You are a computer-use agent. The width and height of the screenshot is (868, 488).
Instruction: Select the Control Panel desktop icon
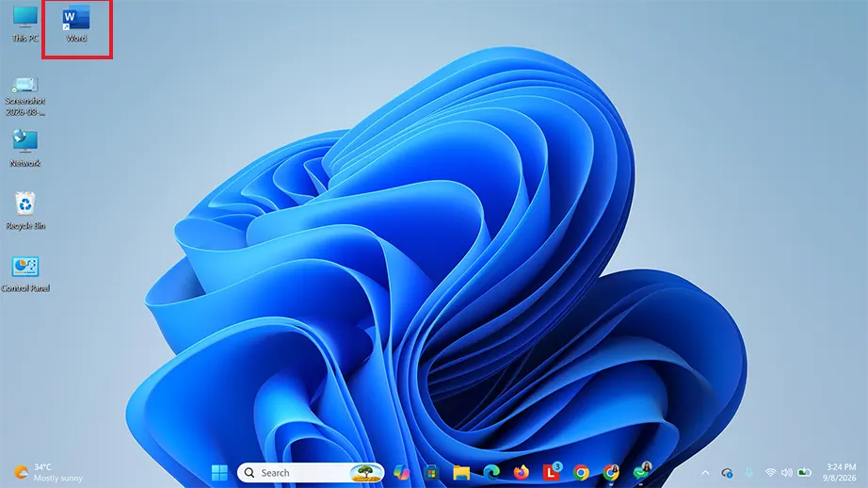click(25, 273)
